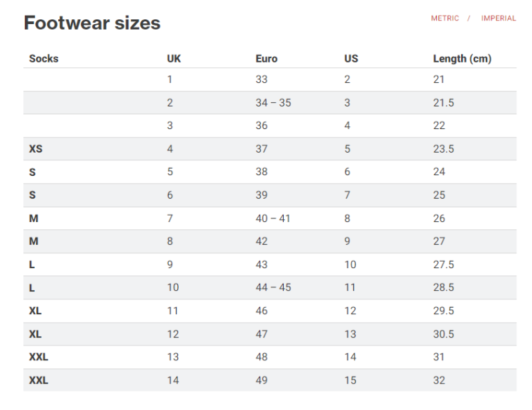Select Euro size 33 cell

262,79
